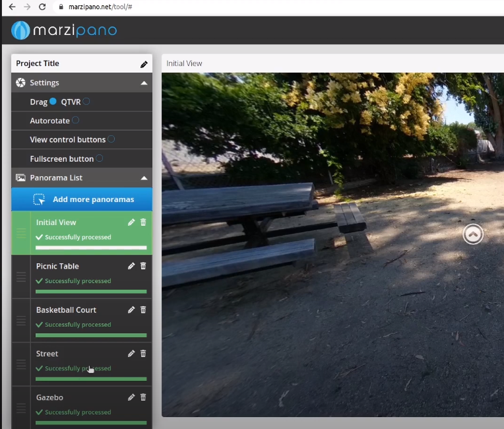Delete the Picnic Table panorama
Image resolution: width=504 pixels, height=429 pixels.
[143, 266]
